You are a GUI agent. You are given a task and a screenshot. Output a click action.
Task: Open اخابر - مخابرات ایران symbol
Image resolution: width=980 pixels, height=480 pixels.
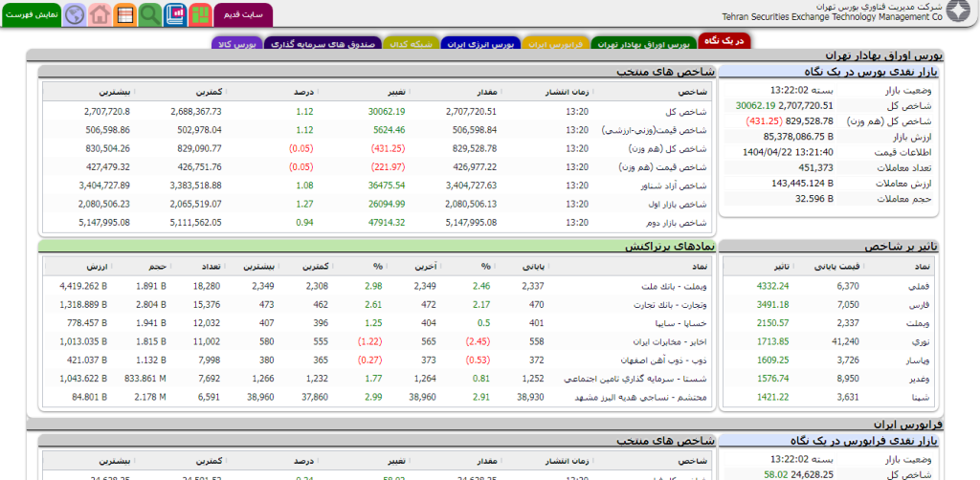pos(670,341)
